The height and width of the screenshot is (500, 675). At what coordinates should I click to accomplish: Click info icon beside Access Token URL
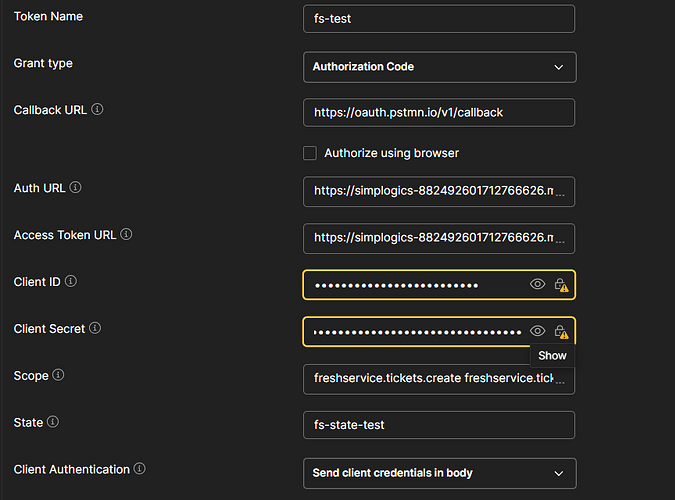pyautogui.click(x=126, y=235)
